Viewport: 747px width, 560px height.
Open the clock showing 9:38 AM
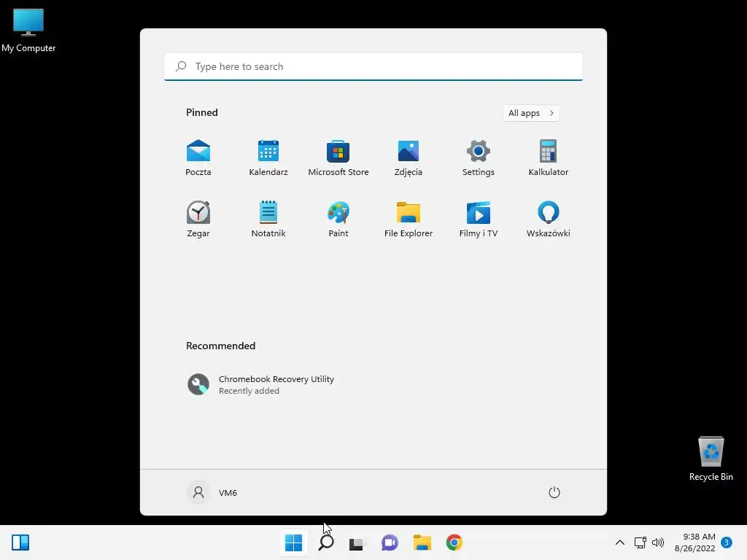[695, 542]
